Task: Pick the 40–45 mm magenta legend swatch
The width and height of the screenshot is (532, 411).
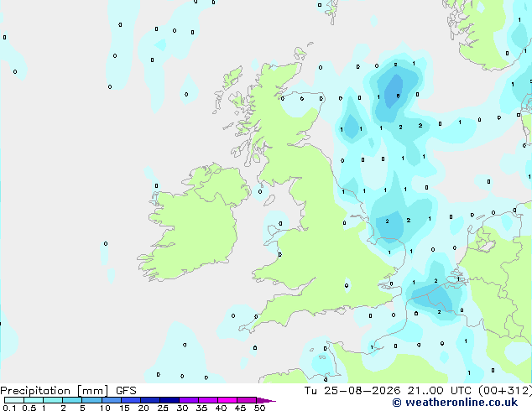Action: pyautogui.click(x=227, y=400)
